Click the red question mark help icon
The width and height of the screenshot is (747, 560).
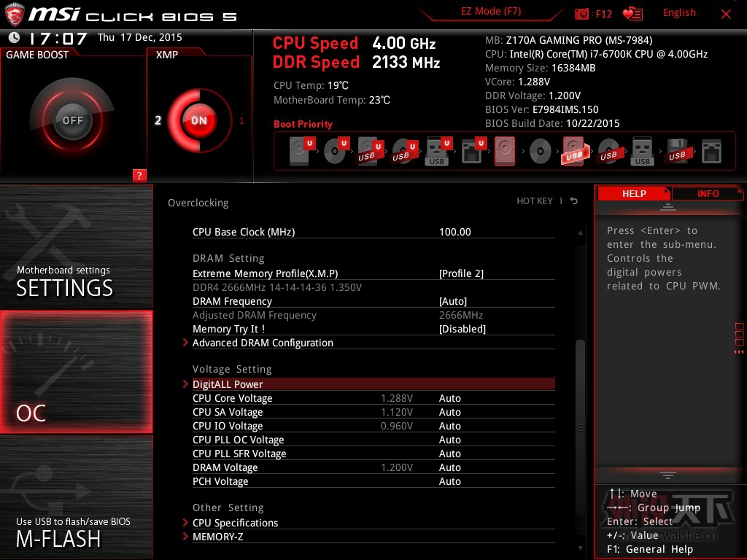[139, 175]
